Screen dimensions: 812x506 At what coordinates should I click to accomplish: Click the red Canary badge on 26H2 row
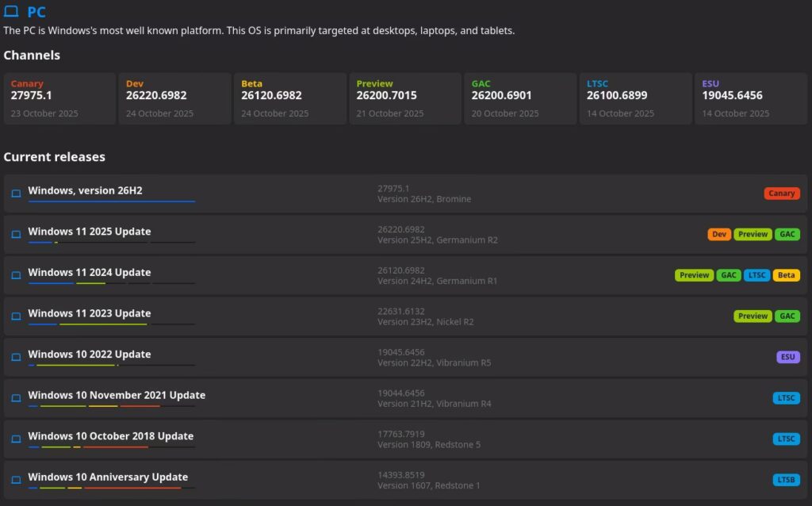[782, 194]
